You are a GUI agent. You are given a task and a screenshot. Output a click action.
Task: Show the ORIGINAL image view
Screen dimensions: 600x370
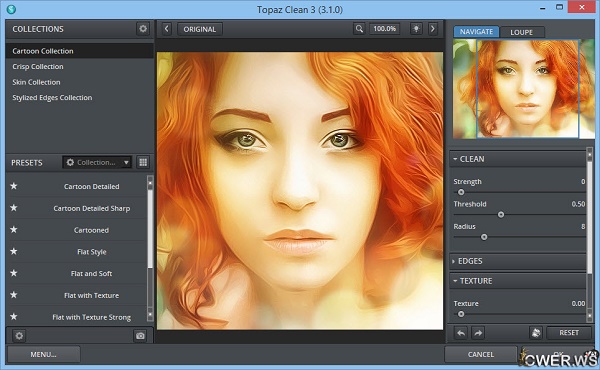coord(199,29)
